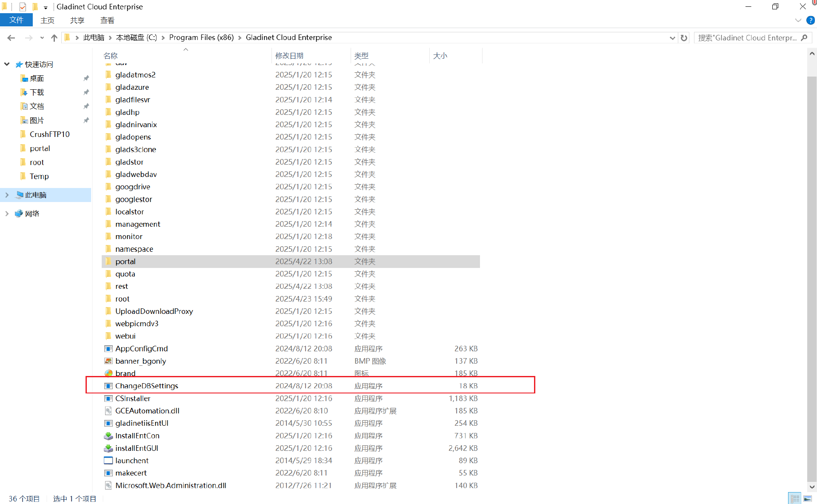Viewport: 817px width, 504px height.
Task: Select the webpicmdv3 folder row
Action: click(291, 324)
